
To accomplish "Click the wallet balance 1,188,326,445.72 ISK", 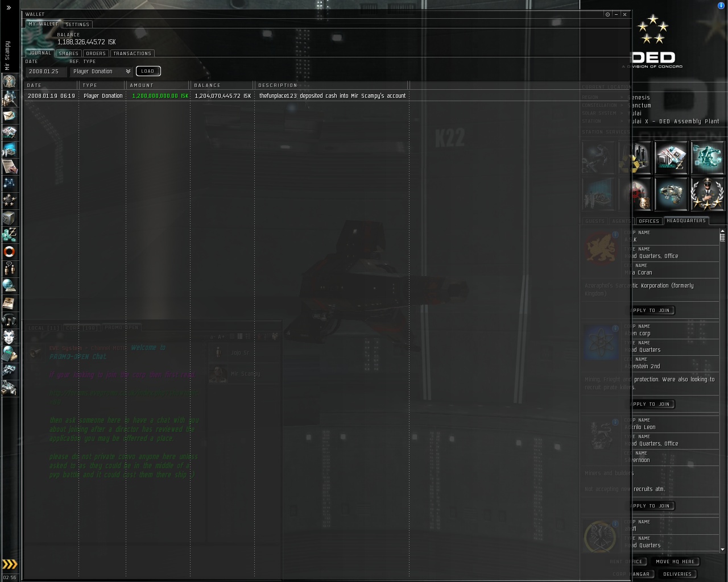I will (86, 42).
